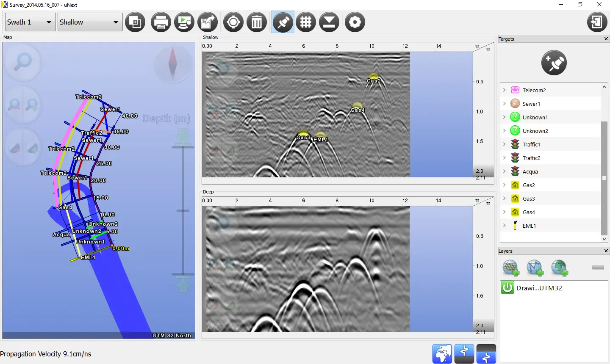
Task: Click the crosshair target icon in toolbar
Action: [x=233, y=22]
